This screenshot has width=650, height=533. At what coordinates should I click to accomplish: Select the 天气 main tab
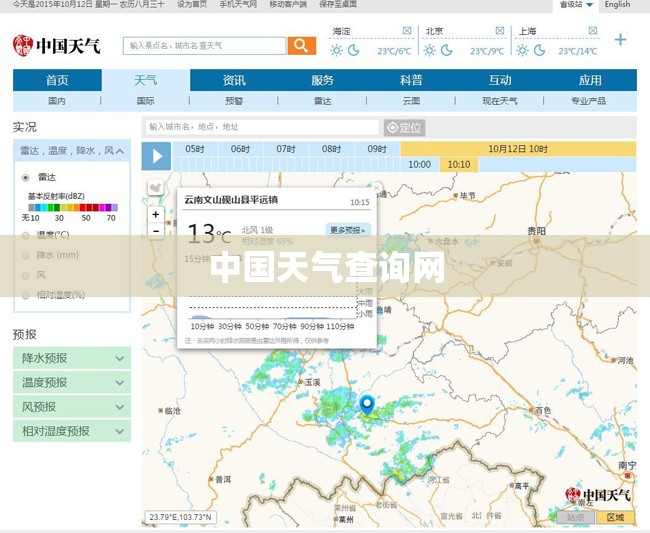pyautogui.click(x=146, y=80)
